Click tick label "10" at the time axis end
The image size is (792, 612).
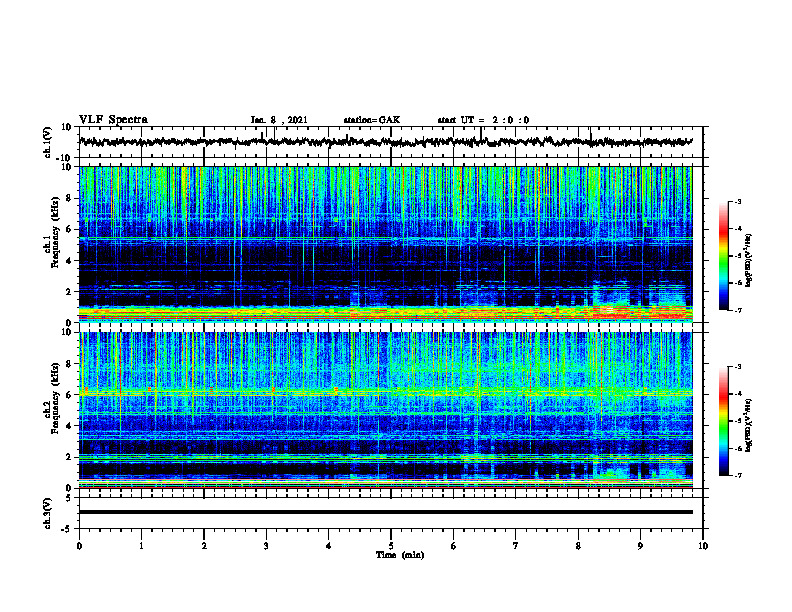(x=703, y=546)
